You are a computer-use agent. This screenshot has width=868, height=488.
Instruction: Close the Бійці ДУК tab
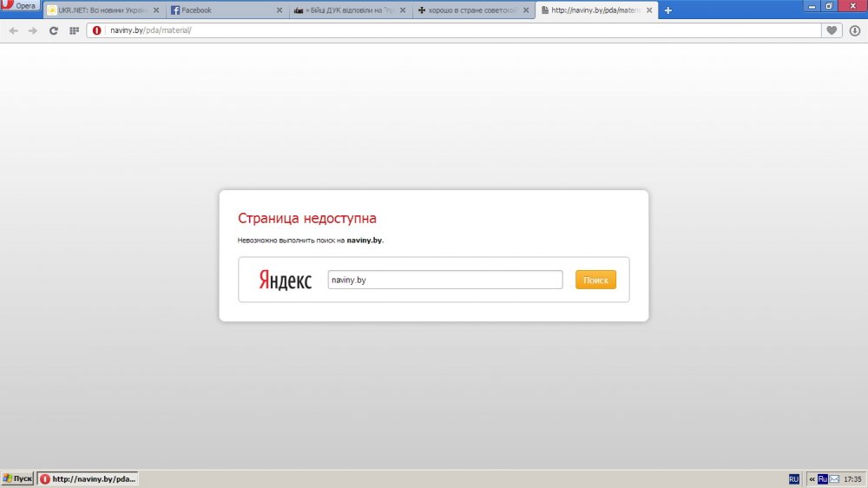[x=403, y=10]
